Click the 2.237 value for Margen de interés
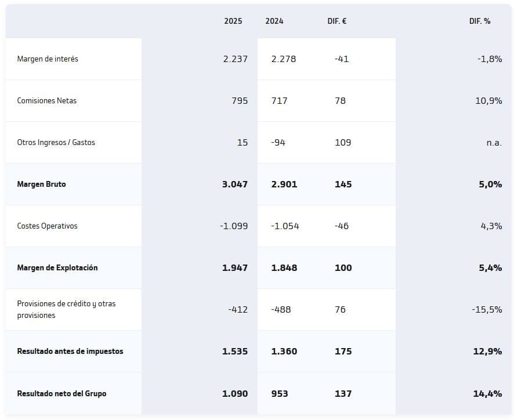 (235, 59)
